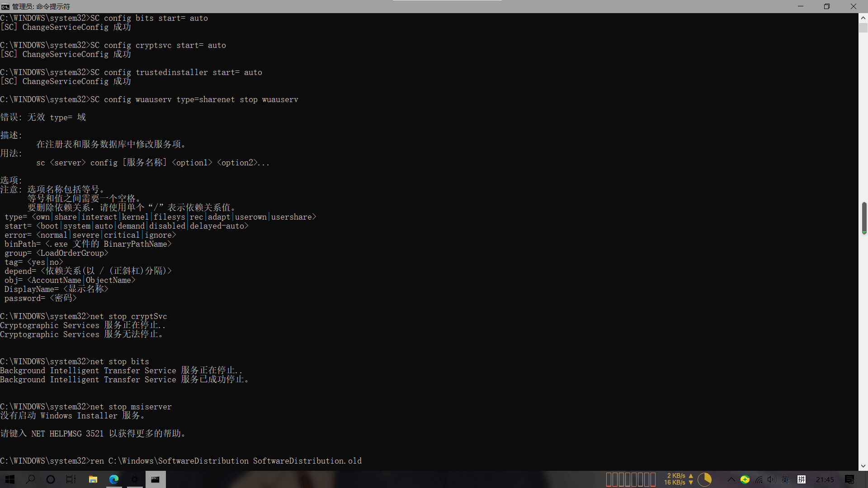Open the Wi-Fi network tray icon
868x488 pixels.
(759, 479)
